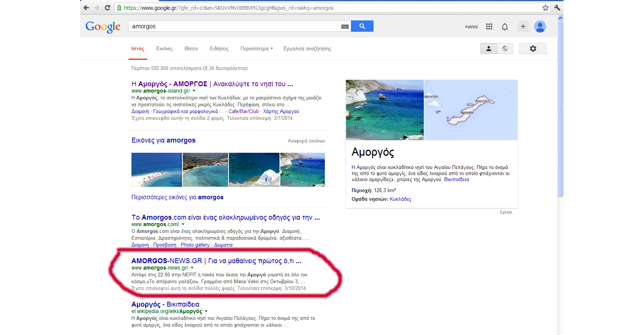Image resolution: width=644 pixels, height=335 pixels.
Task: Open third image thumbnail with white chapel
Action: (x=254, y=170)
